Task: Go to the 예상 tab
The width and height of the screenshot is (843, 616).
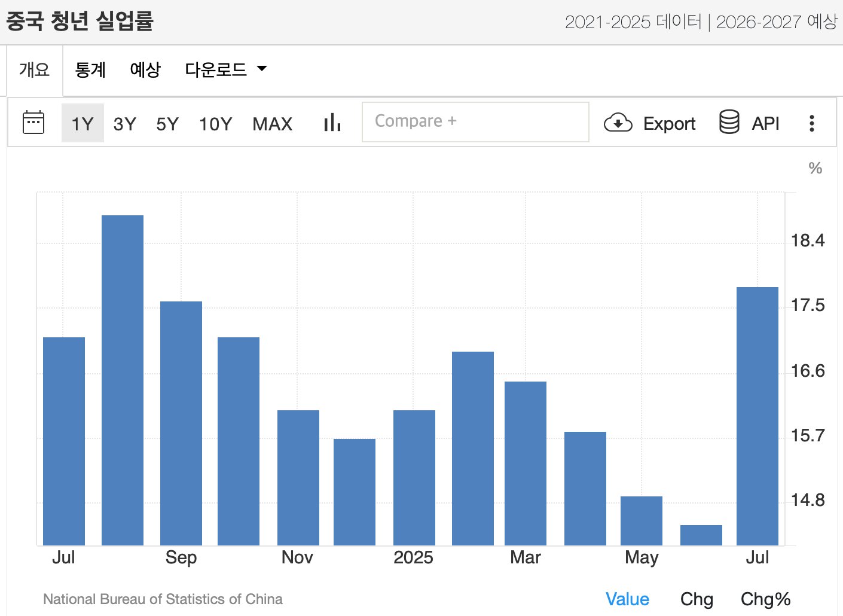Action: (x=145, y=70)
